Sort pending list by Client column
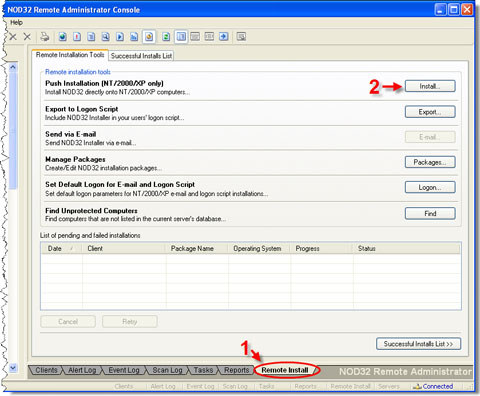The height and width of the screenshot is (396, 480). tap(124, 248)
